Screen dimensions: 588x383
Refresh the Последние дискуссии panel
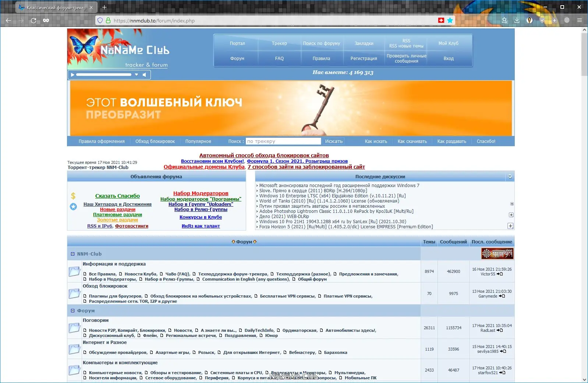(510, 177)
